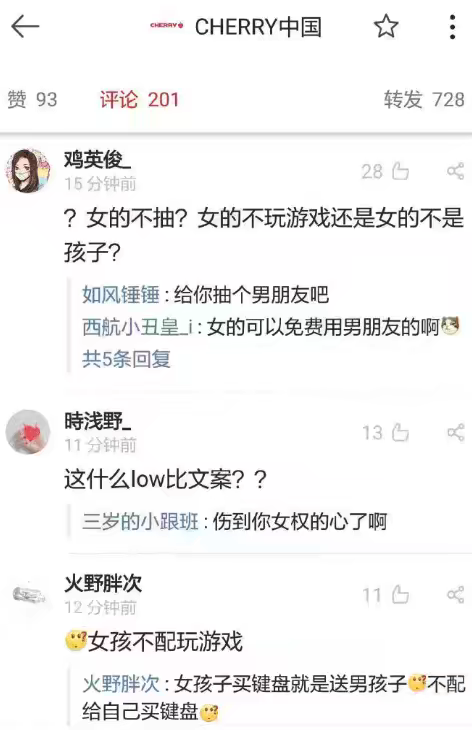Select the 评论 201 tab
The width and height of the screenshot is (472, 730).
tap(139, 99)
